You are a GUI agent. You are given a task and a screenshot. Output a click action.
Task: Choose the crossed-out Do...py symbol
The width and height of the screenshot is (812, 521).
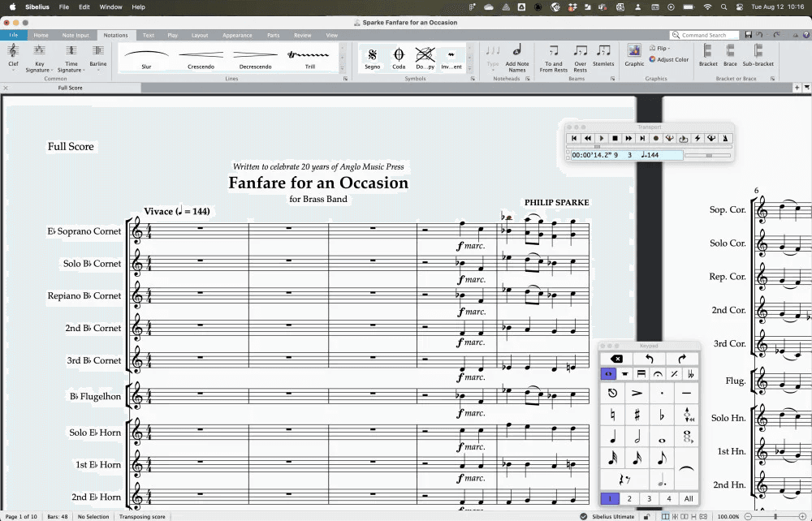click(x=425, y=58)
